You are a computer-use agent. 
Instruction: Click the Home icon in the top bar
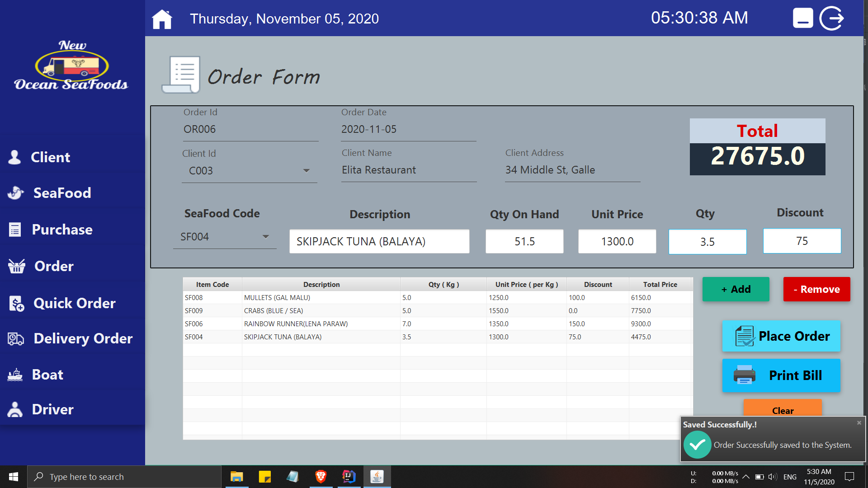[162, 19]
